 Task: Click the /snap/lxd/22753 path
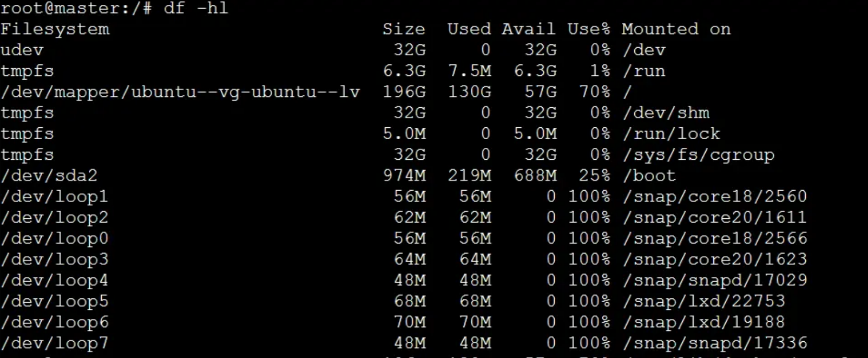pyautogui.click(x=703, y=301)
